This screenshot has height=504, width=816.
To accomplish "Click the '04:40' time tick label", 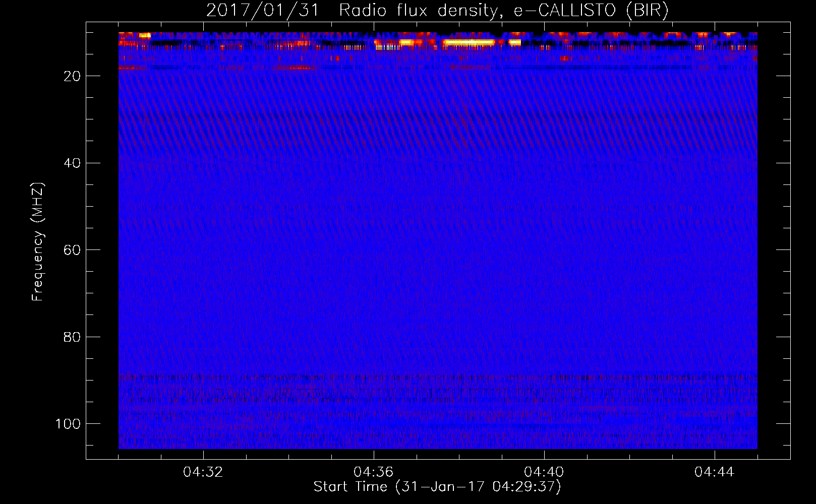I will (x=544, y=472).
